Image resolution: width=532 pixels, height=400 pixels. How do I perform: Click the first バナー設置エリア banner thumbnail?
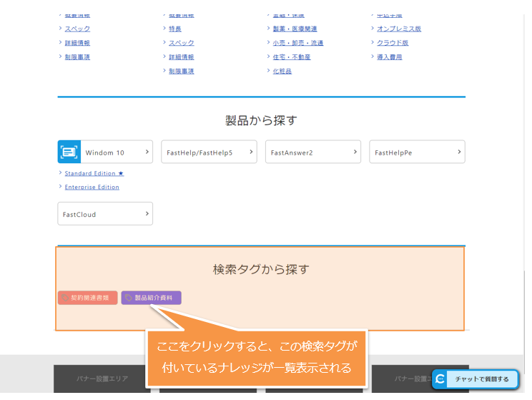102,379
